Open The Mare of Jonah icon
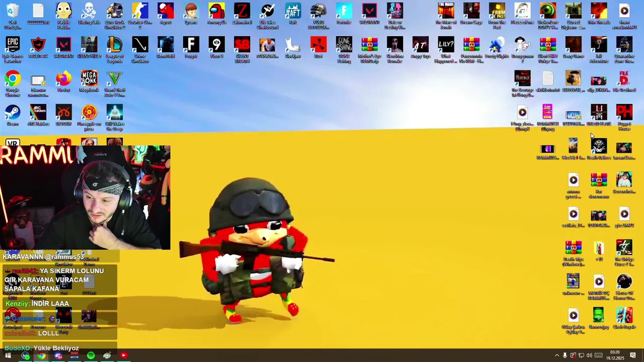 [446, 16]
